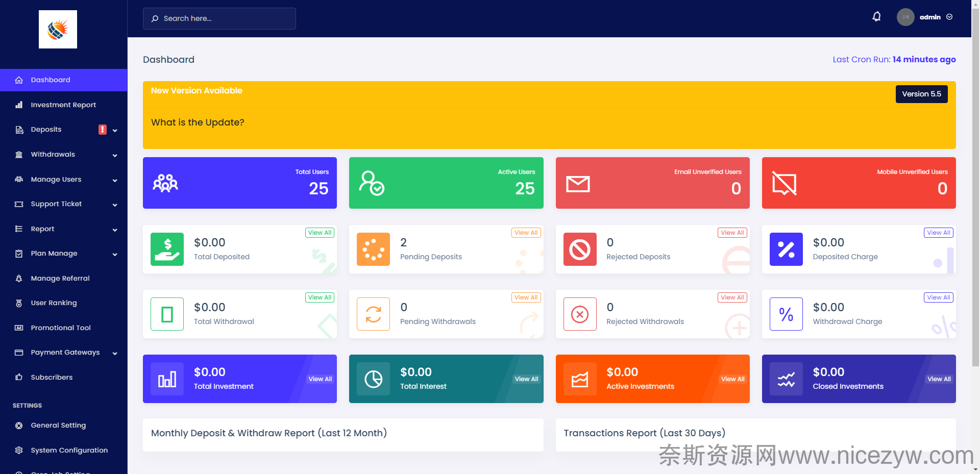The image size is (980, 474).
Task: View All on Total Investment card
Action: tap(320, 379)
